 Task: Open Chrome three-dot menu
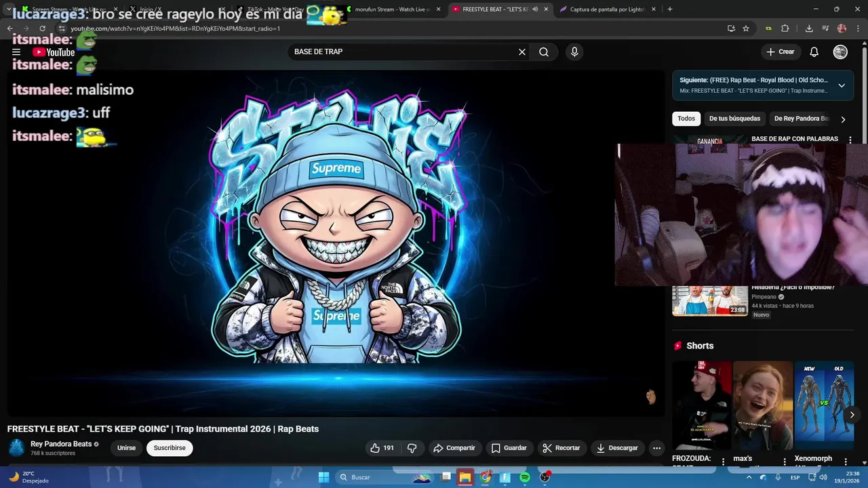click(859, 28)
